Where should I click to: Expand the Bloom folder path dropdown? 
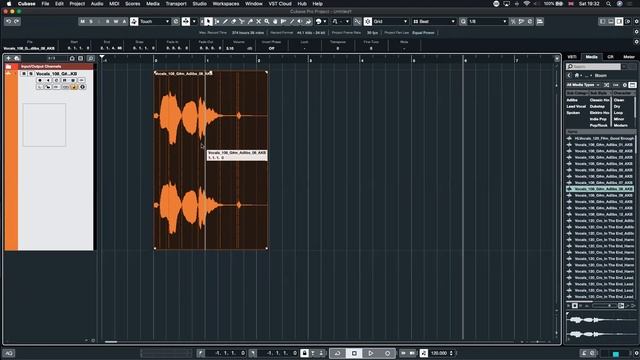click(591, 76)
